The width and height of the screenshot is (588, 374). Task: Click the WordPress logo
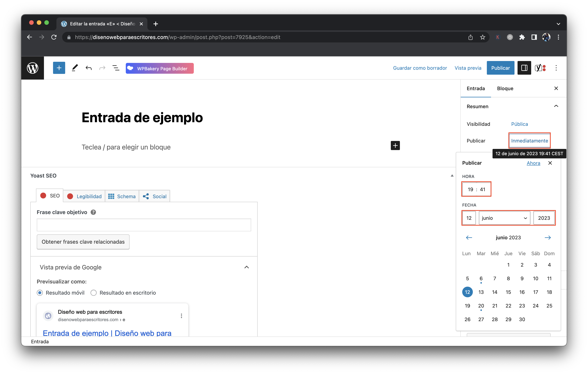33,68
